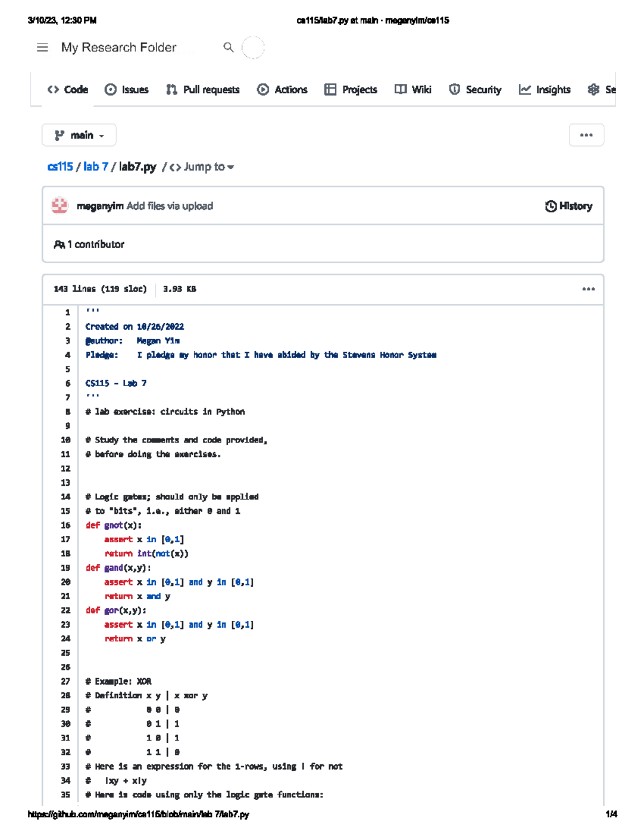Click the meganyim user avatar
644x834 pixels.
coord(60,206)
